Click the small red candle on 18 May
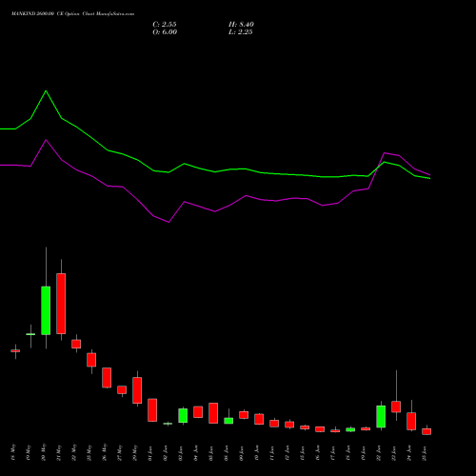Screen dimensions: 476x476 coord(15,350)
